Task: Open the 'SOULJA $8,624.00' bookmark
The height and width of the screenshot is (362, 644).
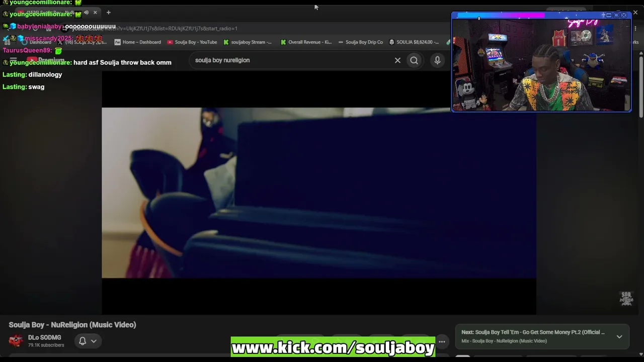Action: [x=414, y=42]
